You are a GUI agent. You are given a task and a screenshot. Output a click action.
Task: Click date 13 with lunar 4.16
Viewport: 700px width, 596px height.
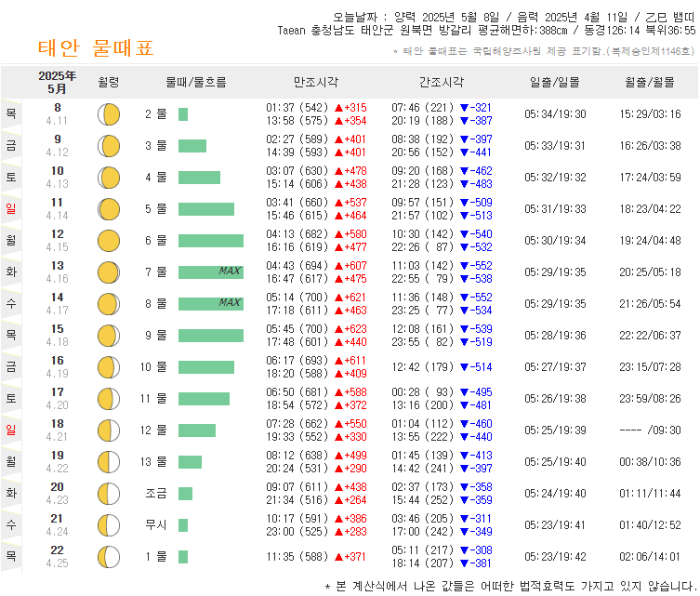57,272
